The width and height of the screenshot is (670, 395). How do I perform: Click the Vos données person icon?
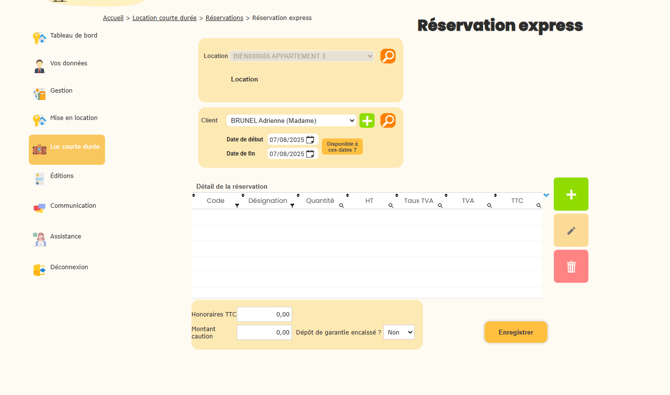[39, 66]
